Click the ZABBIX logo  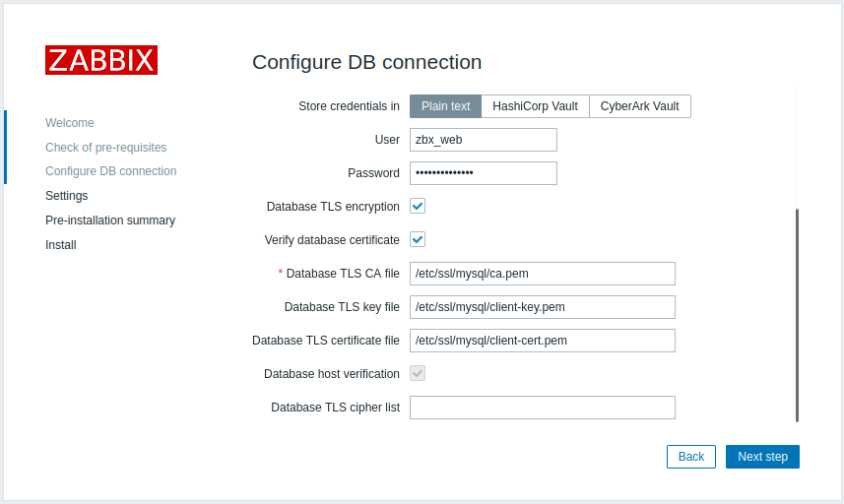click(x=101, y=60)
